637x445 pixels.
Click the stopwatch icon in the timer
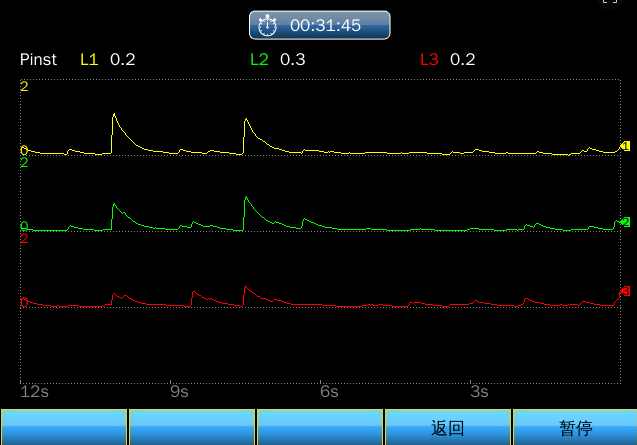pyautogui.click(x=267, y=26)
